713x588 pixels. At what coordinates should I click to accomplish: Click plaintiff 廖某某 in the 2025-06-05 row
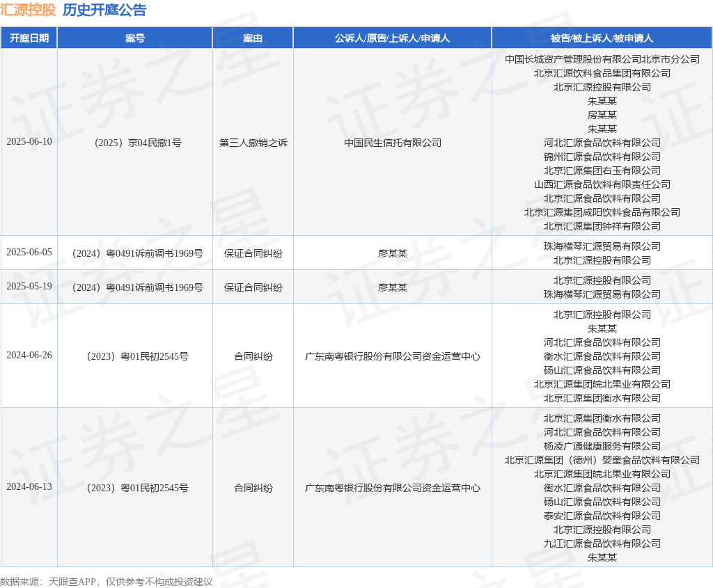(393, 253)
